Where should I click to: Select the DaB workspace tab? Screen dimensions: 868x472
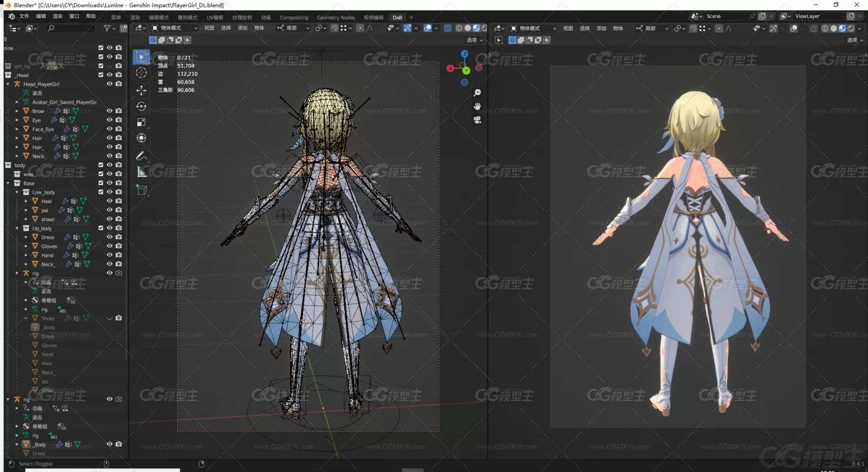pos(397,17)
